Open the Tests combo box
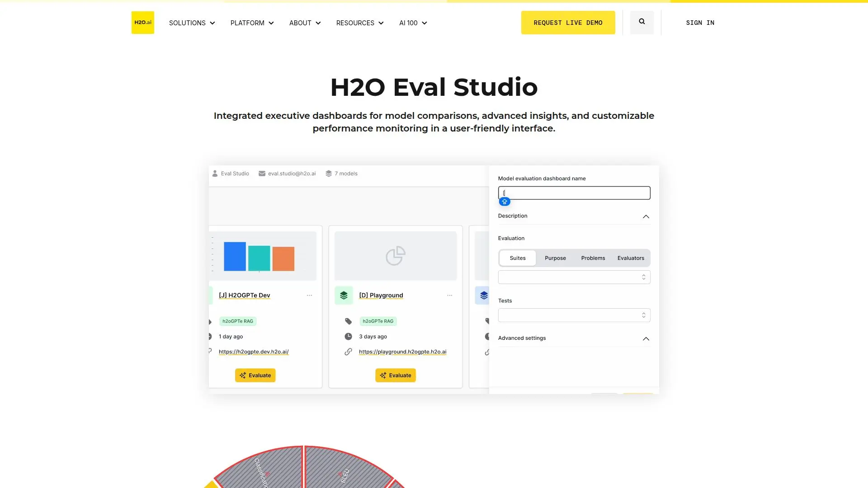 574,315
